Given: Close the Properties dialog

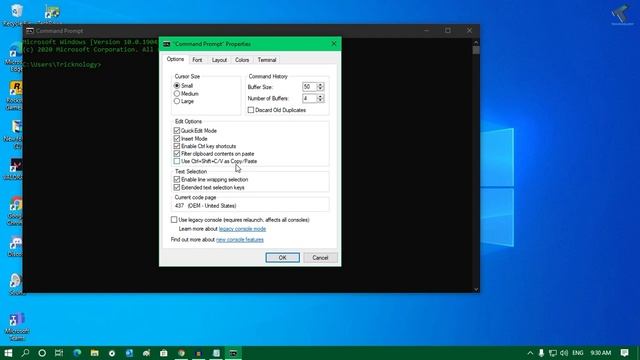Looking at the screenshot, I should 334,44.
